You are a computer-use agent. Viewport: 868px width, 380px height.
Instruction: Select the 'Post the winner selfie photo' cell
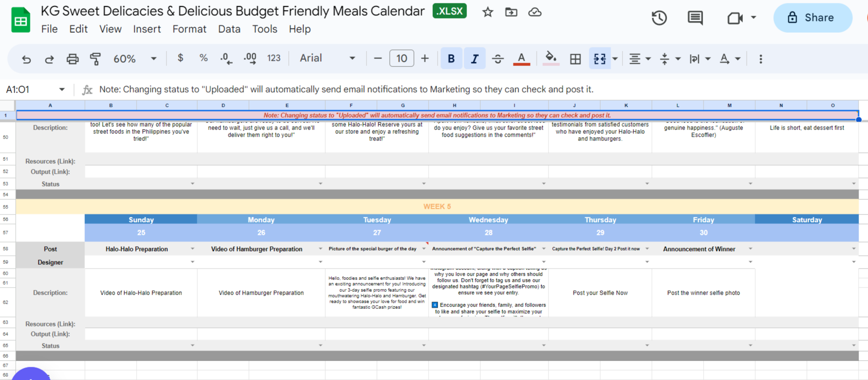(704, 293)
